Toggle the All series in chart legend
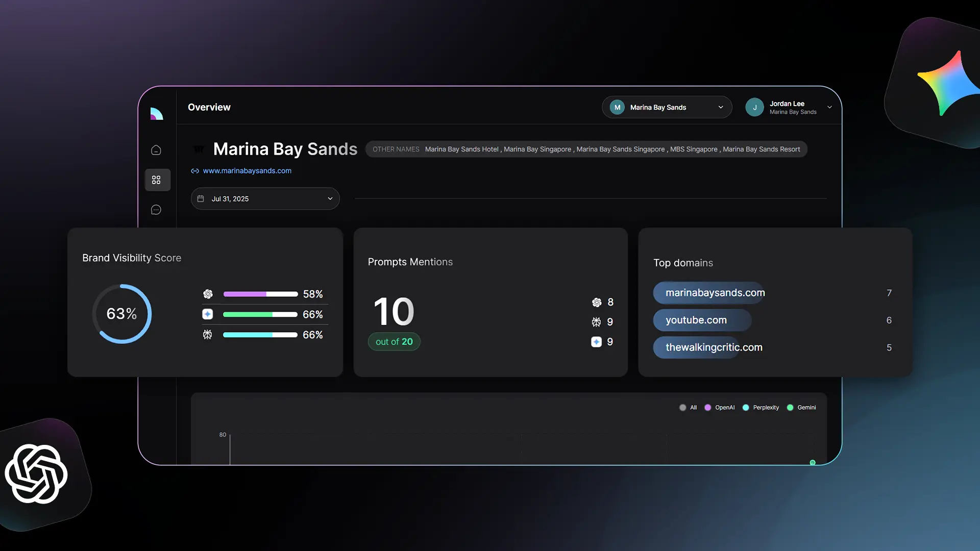 point(688,408)
